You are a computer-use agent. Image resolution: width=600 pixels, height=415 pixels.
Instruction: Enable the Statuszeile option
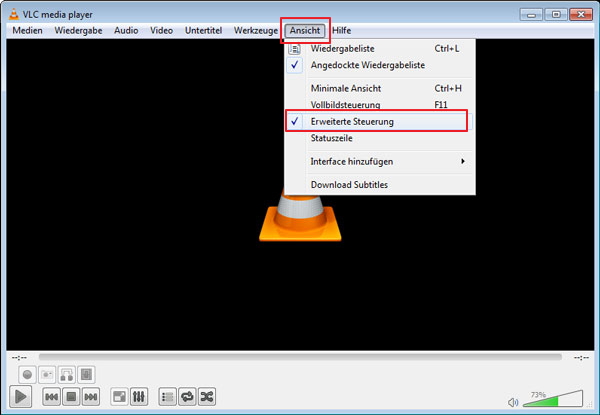coord(380,138)
